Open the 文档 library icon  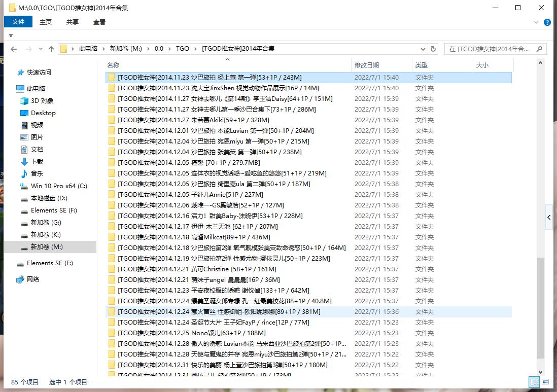[24, 149]
